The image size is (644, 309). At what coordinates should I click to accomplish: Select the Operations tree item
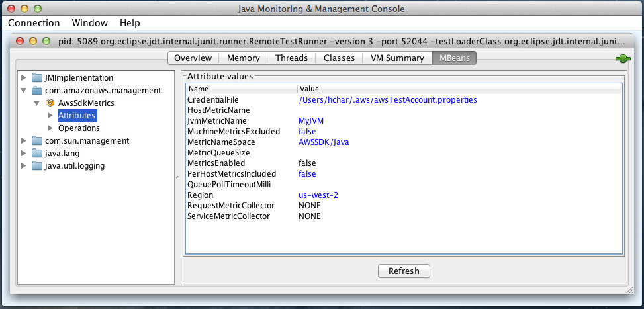click(x=79, y=128)
